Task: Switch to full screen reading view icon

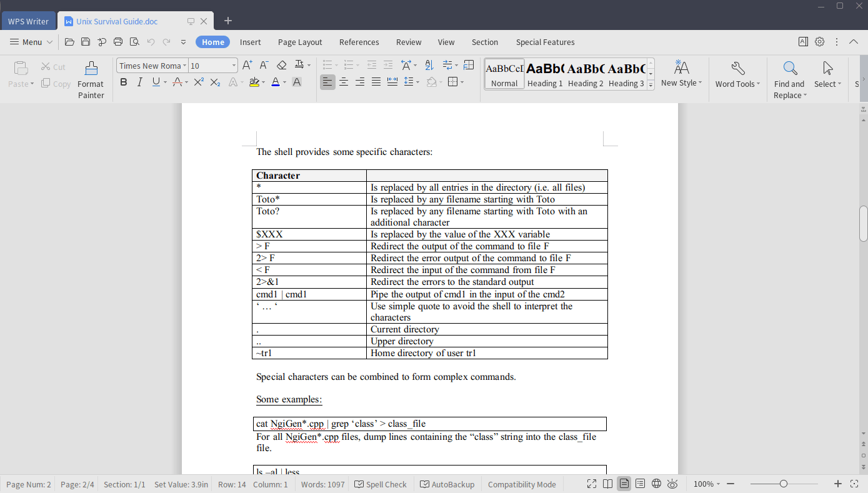Action: 591,484
